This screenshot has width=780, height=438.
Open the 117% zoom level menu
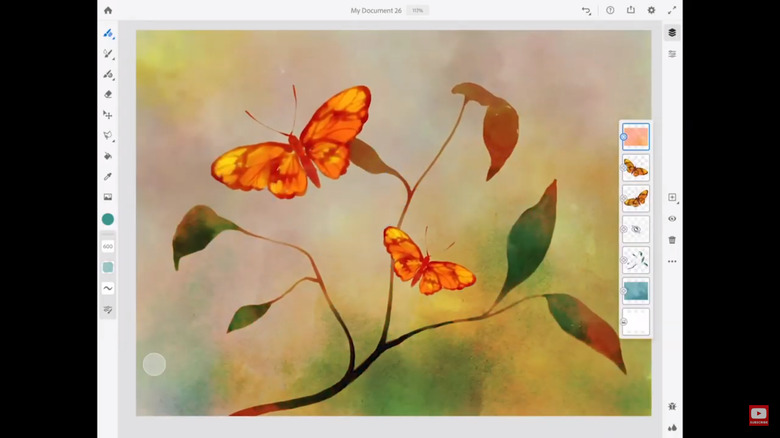coord(417,10)
